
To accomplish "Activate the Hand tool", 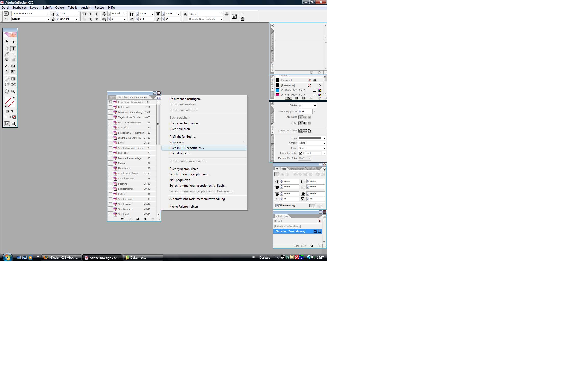I will click(x=7, y=91).
